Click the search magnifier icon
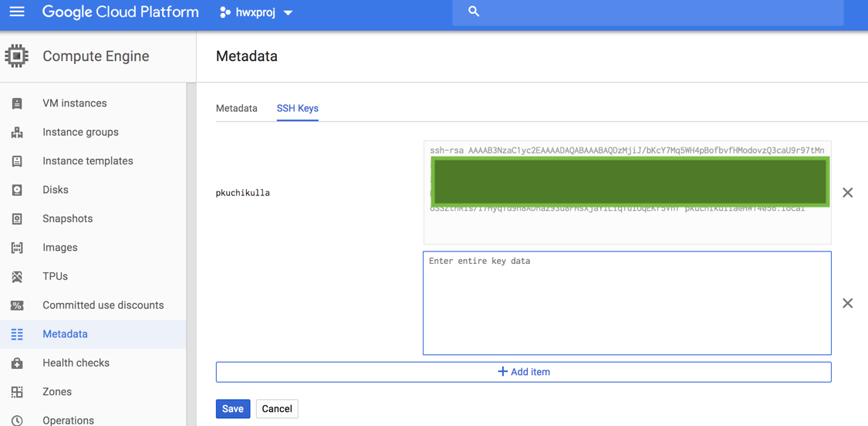 click(473, 12)
